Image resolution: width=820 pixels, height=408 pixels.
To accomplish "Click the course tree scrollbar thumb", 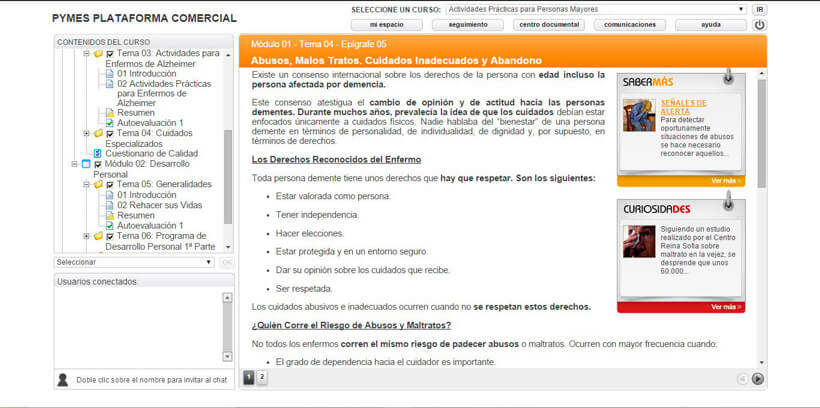I will (x=228, y=177).
